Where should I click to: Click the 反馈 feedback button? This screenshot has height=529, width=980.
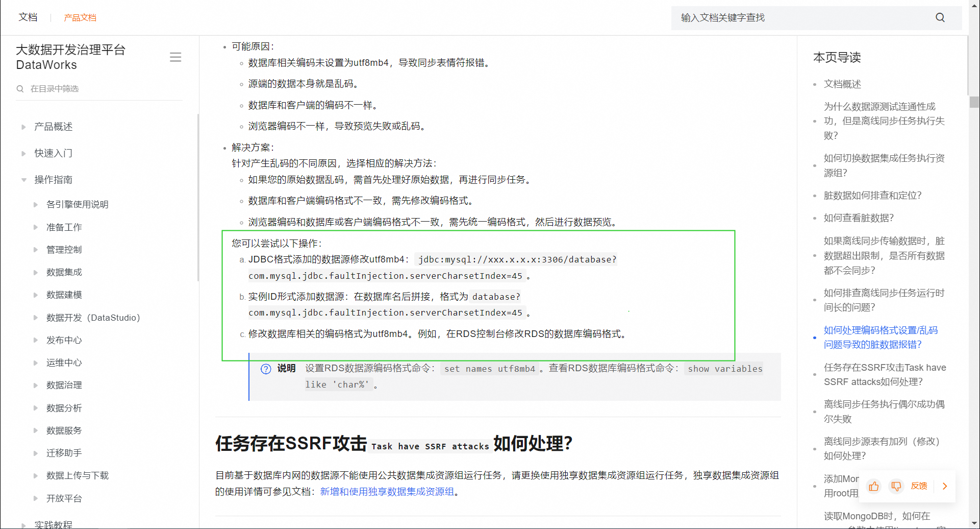pyautogui.click(x=919, y=486)
